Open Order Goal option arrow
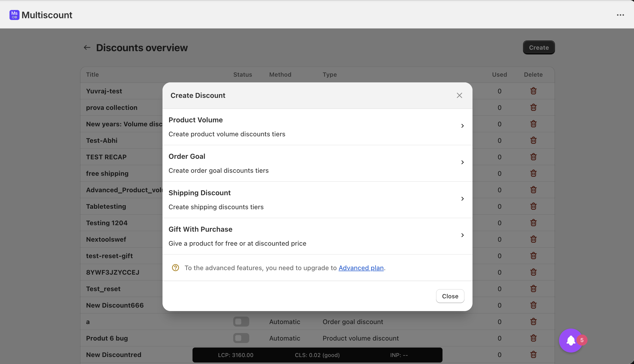 (x=462, y=163)
